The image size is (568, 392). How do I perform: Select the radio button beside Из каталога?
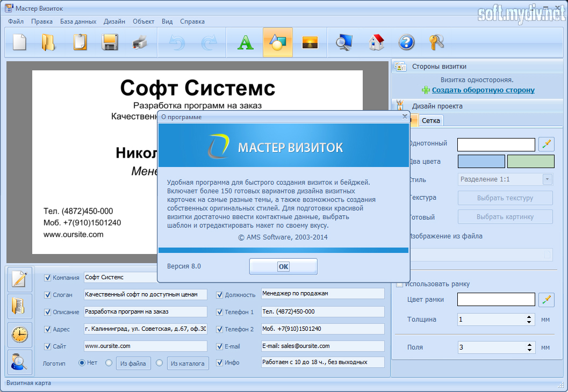(159, 362)
